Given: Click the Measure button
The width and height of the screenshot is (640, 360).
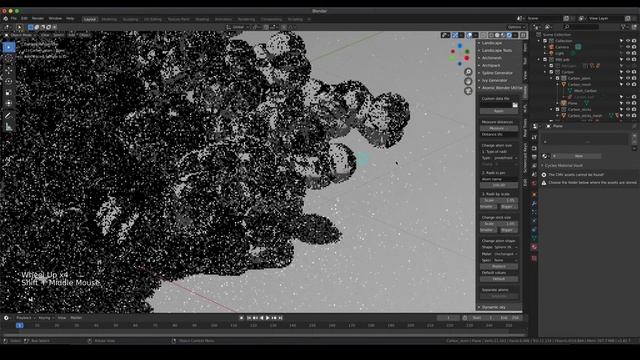Looking at the screenshot, I should pos(499,128).
